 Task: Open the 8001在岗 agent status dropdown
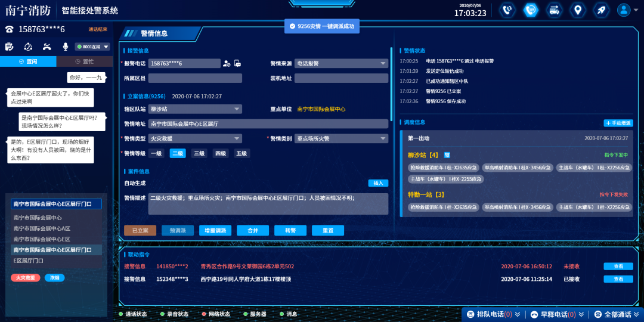coord(93,47)
